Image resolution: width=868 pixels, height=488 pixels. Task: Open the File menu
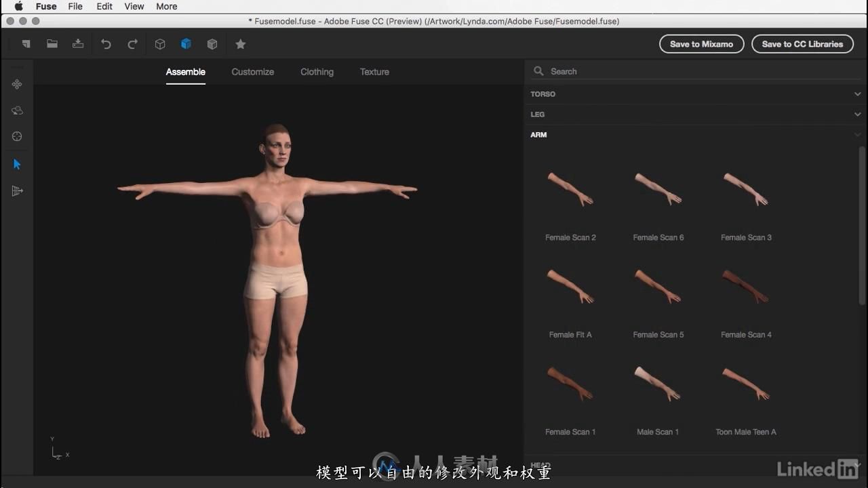coord(75,6)
